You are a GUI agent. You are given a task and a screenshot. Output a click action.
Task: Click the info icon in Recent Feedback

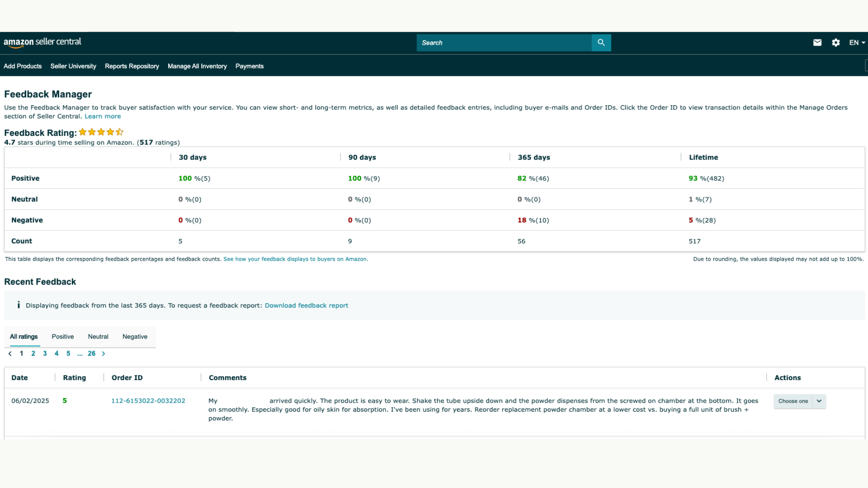tap(19, 305)
